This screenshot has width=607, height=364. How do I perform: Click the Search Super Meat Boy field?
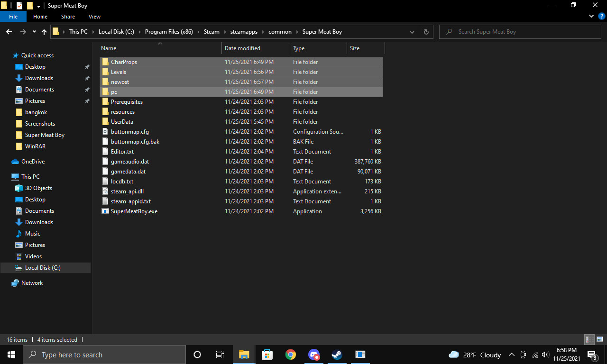coord(520,32)
